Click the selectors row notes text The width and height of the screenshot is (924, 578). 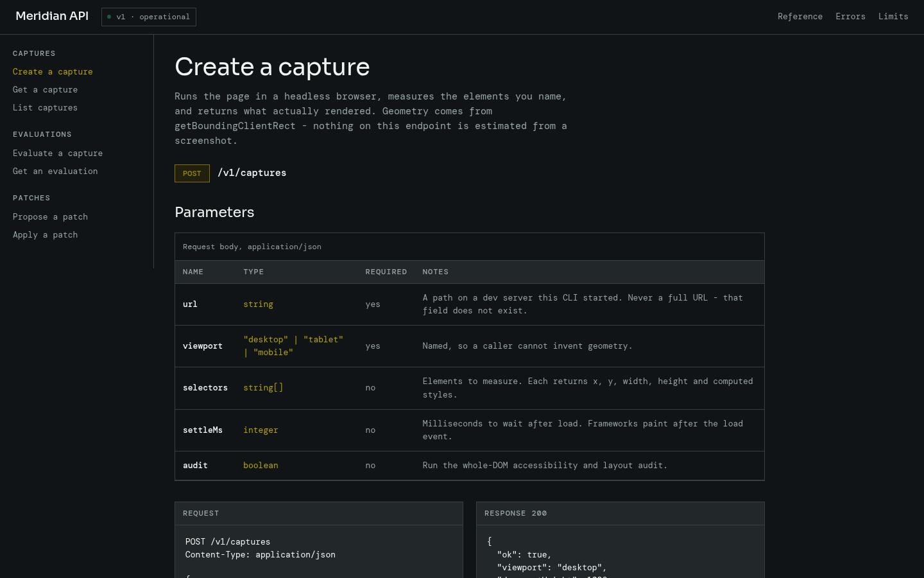[588, 388]
